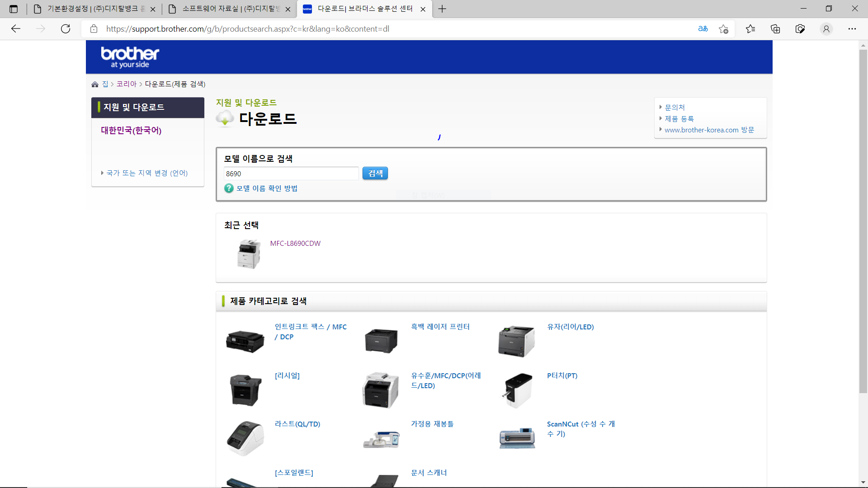Open the Favorites list icon
The width and height of the screenshot is (868, 488).
pyautogui.click(x=750, y=29)
